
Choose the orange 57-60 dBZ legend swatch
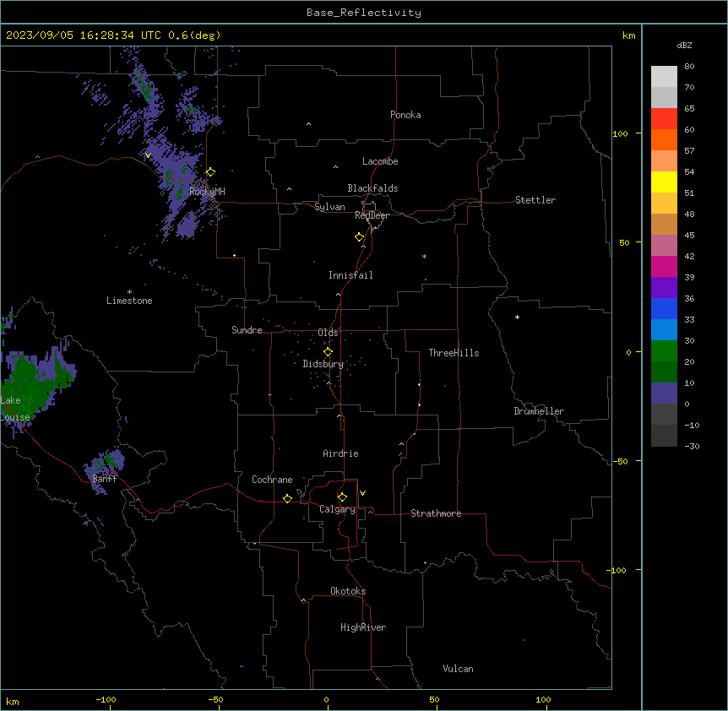(x=664, y=139)
